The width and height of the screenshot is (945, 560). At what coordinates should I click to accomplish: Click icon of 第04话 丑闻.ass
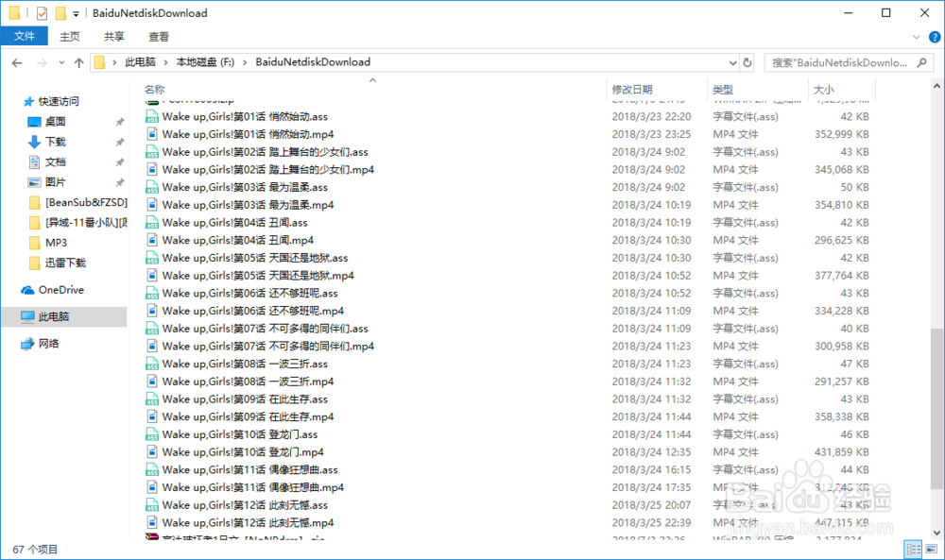[152, 223]
